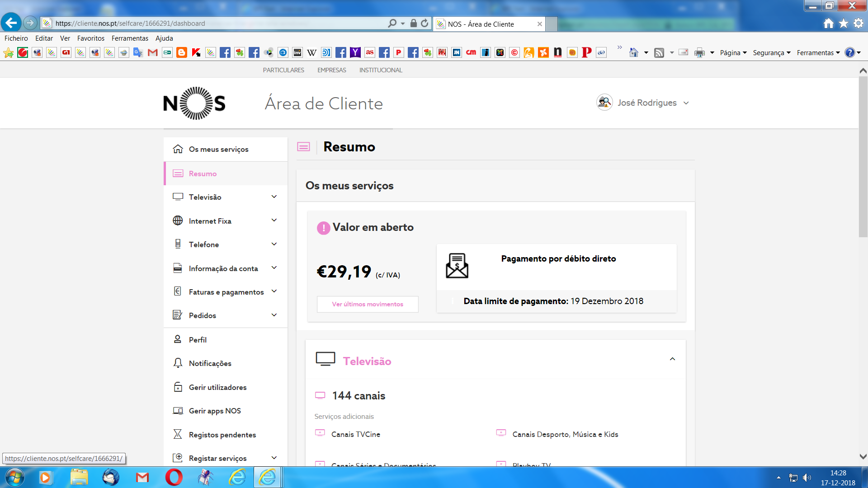Open the Segurança dropdown menu
Viewport: 868px width, 488px height.
coord(772,53)
